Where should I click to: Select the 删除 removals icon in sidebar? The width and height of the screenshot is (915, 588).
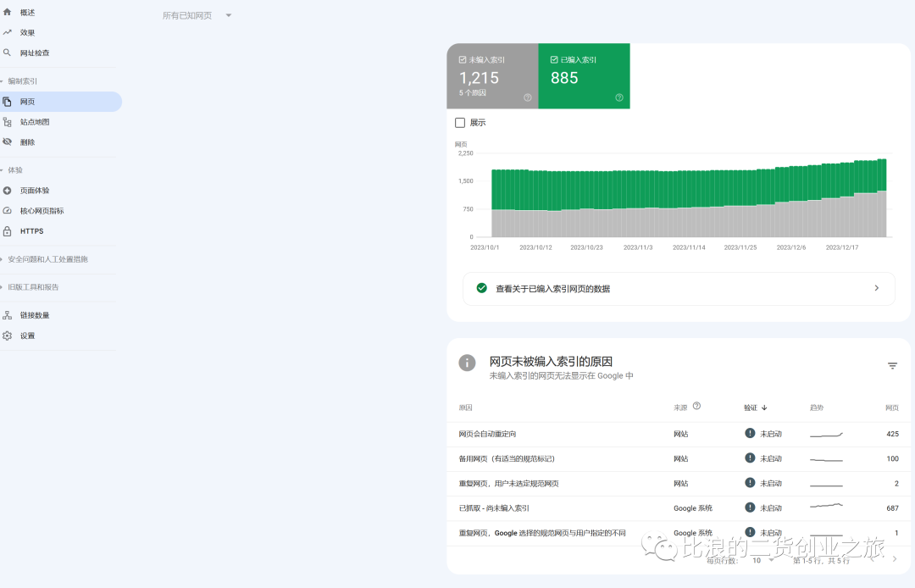point(9,141)
